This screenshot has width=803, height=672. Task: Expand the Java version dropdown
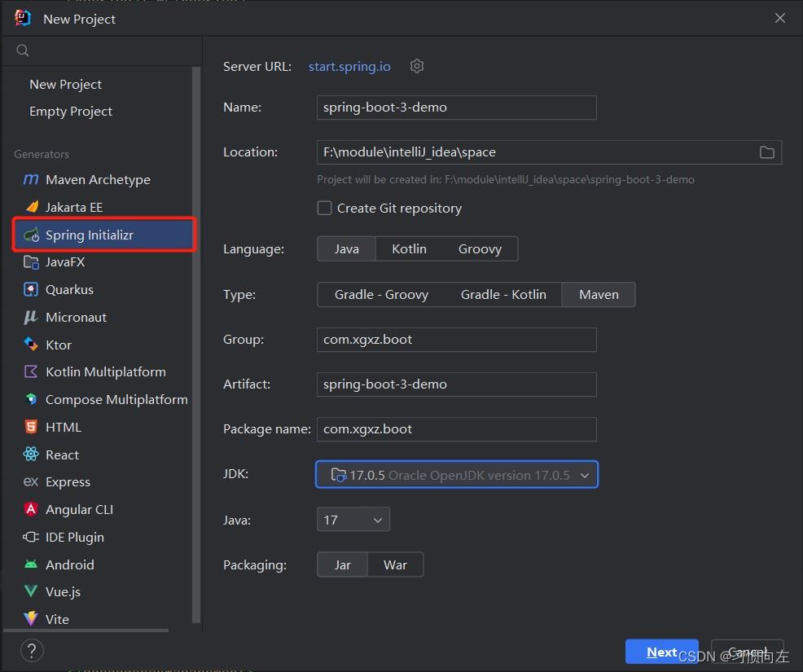point(353,520)
